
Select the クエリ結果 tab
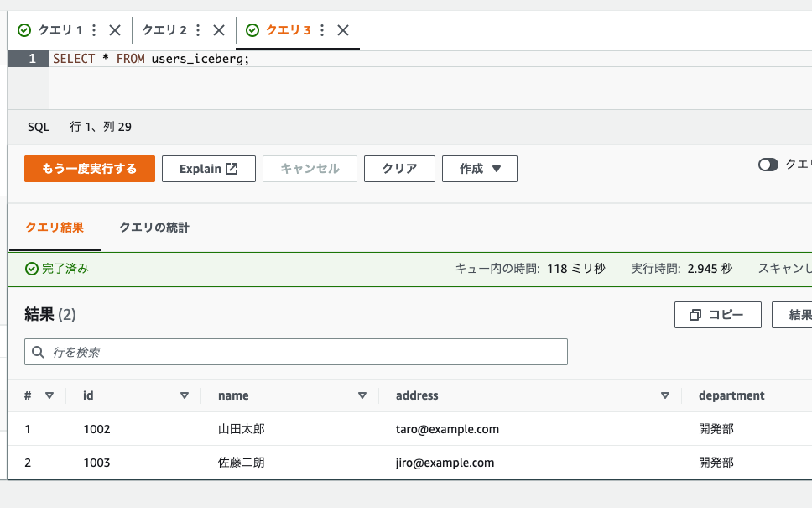click(55, 227)
